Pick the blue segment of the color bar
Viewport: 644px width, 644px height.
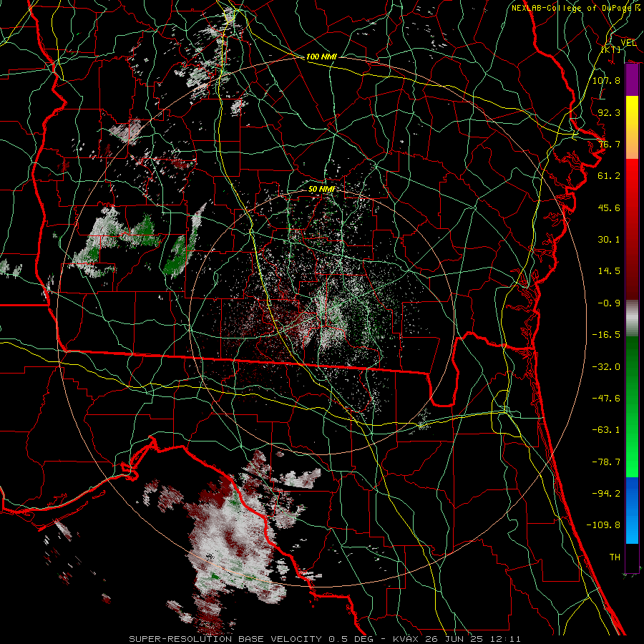pyautogui.click(x=632, y=510)
